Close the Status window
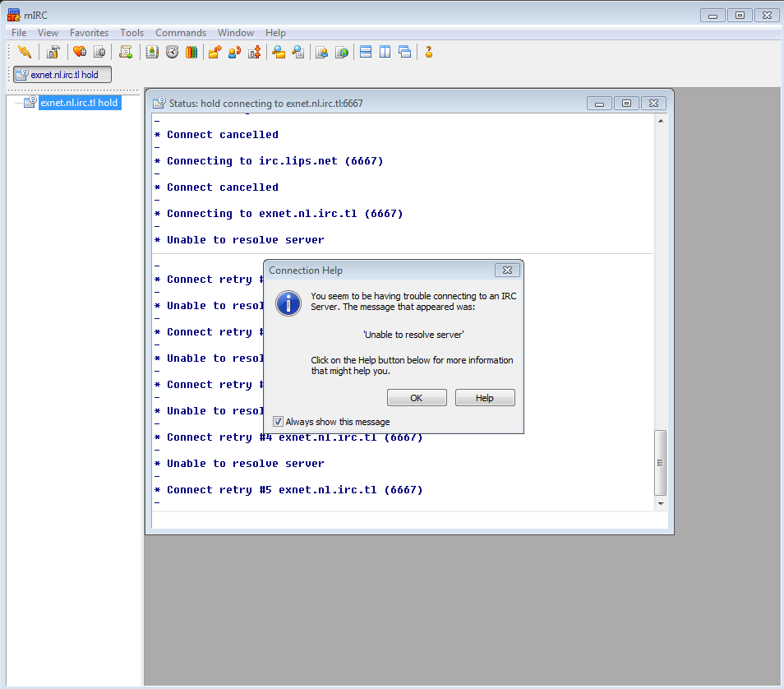This screenshot has width=784, height=689. (653, 103)
